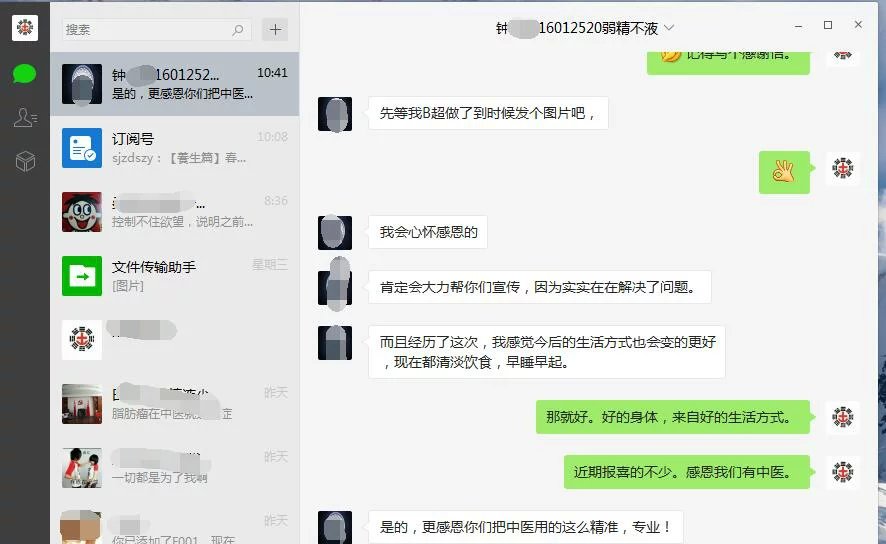Click own avatar next to 那就好 message
This screenshot has height=544, width=886.
tap(842, 417)
